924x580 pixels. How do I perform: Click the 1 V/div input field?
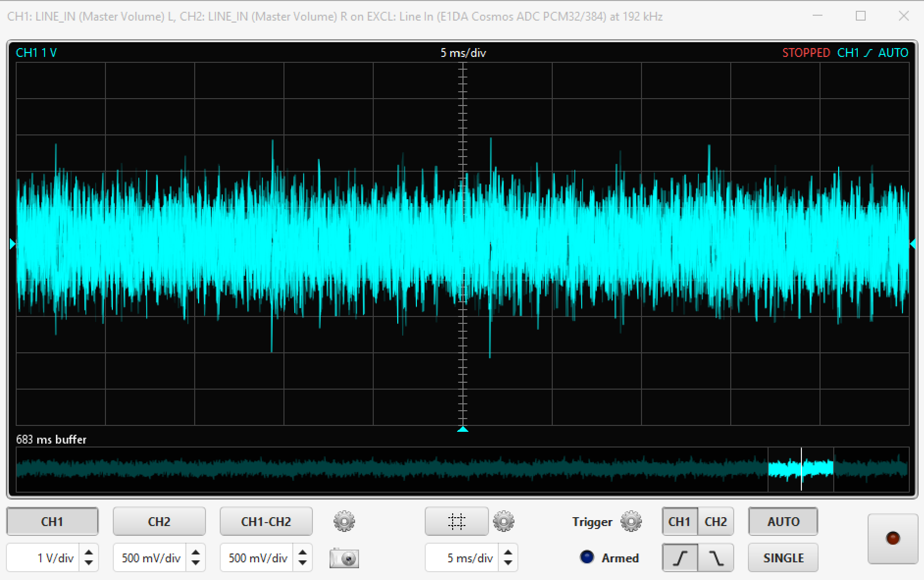pyautogui.click(x=44, y=558)
